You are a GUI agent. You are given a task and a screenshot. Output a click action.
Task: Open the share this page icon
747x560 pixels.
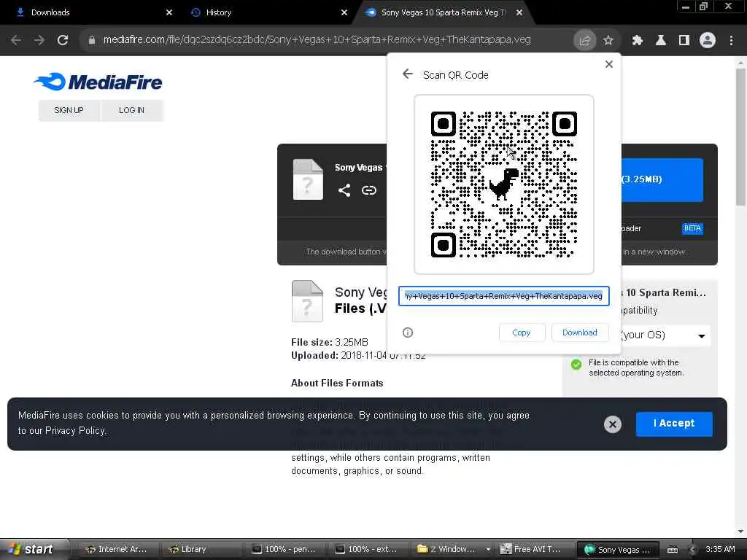(x=584, y=41)
